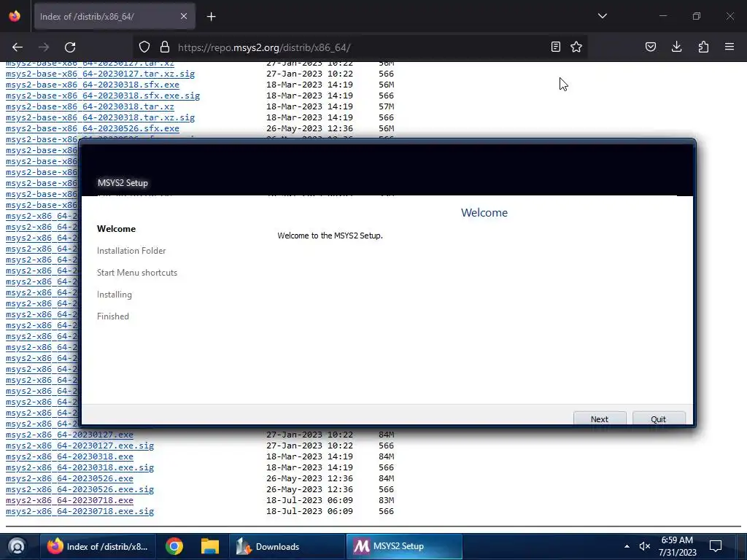Open the msys2-base-x86_64-20230318.tar.xz link
Viewport: 747px width, 560px height.
90,106
